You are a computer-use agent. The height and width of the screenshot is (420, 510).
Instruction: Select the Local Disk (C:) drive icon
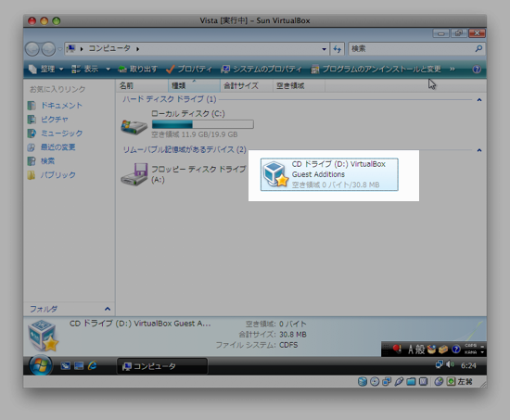pos(134,126)
